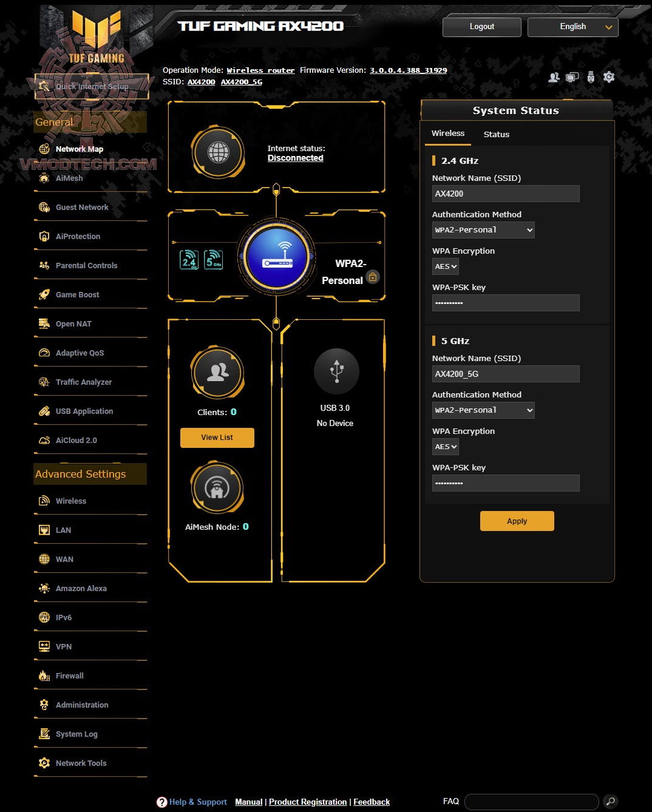Click the View List button
Image resolution: width=652 pixels, height=812 pixels.
[x=217, y=438]
